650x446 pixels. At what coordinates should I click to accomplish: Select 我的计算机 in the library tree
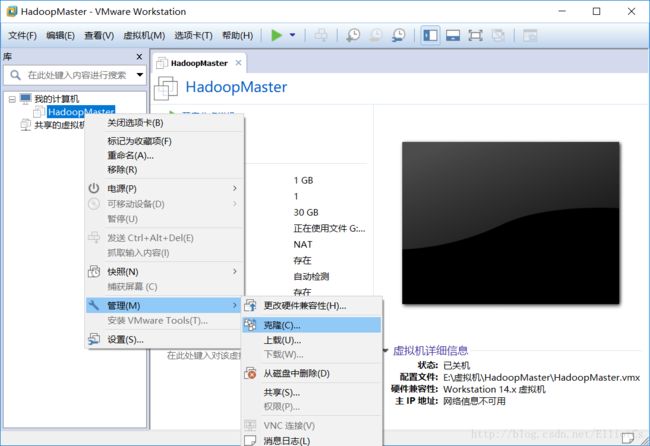(56, 99)
